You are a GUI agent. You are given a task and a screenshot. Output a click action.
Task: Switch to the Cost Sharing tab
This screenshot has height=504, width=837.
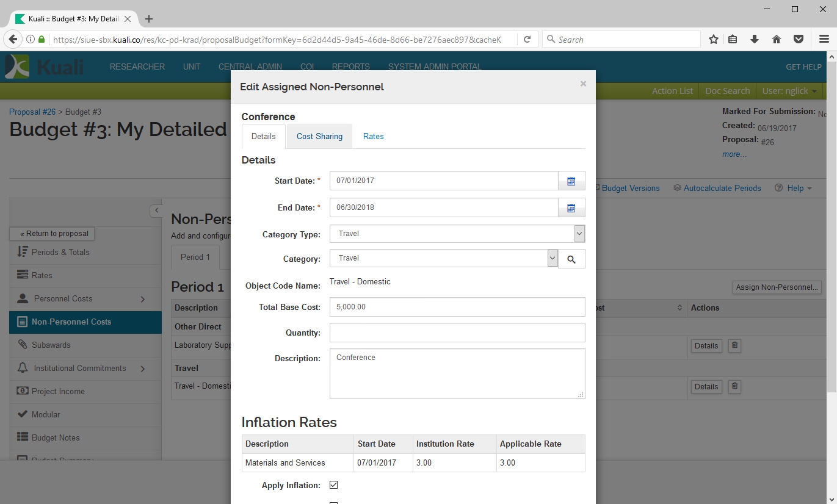pos(319,137)
